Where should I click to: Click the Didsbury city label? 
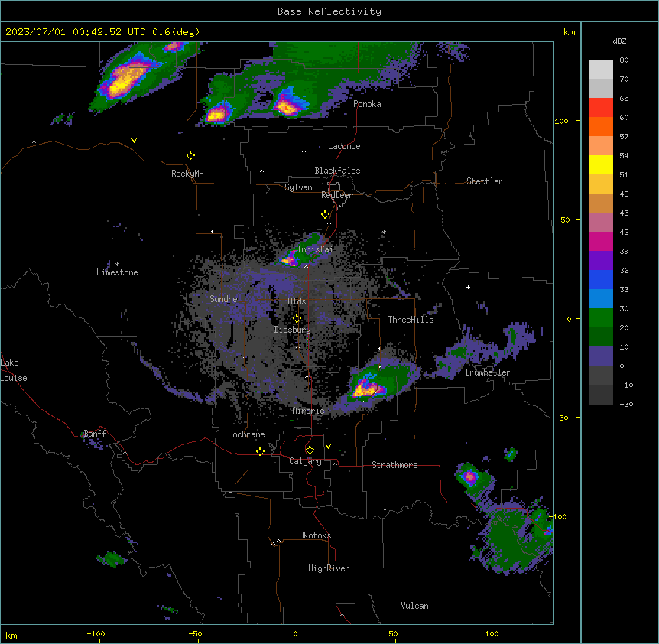[293, 330]
